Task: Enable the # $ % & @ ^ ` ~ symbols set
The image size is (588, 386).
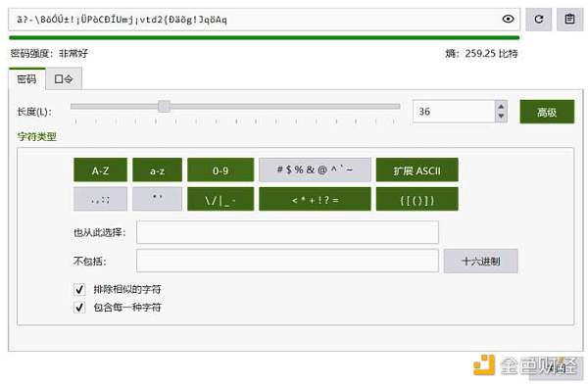Action: (315, 170)
